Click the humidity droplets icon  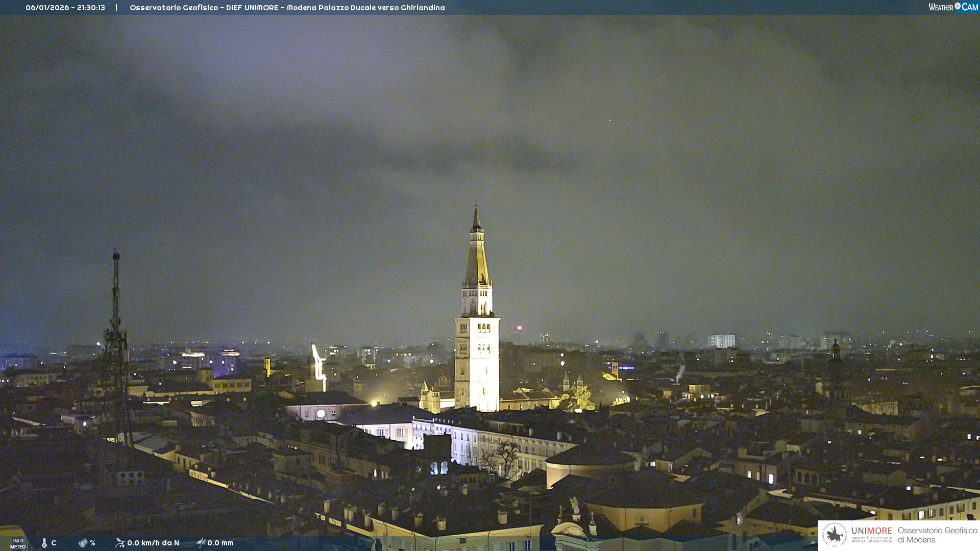tap(83, 543)
